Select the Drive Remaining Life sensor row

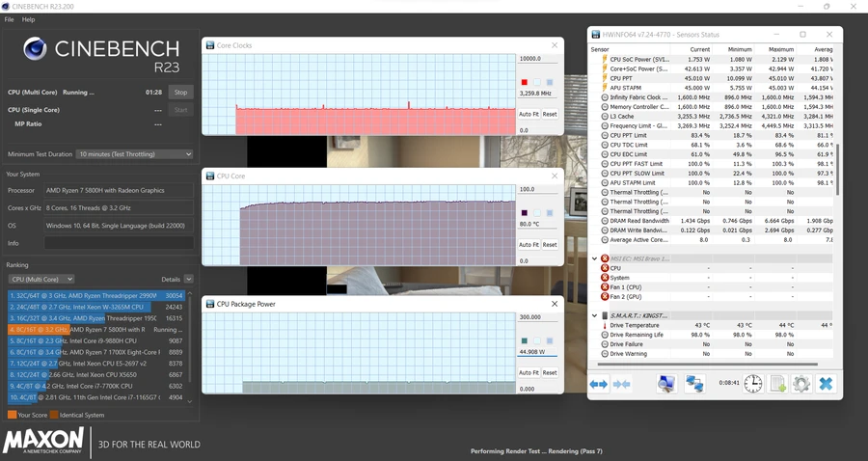tap(712, 335)
